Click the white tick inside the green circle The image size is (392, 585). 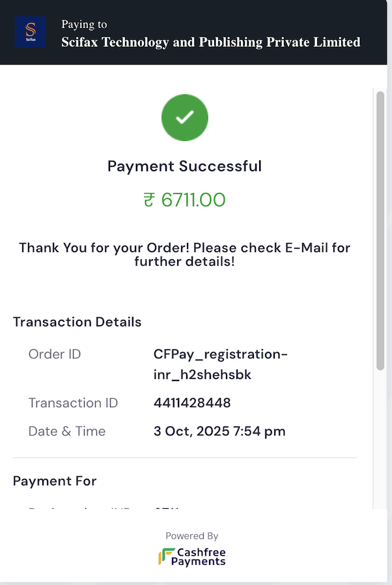click(x=184, y=117)
